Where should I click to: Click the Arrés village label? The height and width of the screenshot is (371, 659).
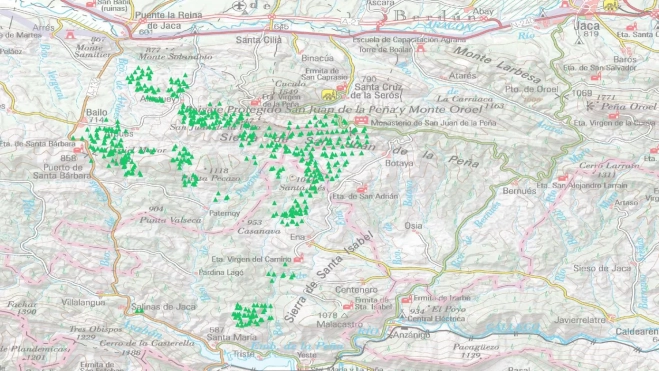tap(43, 27)
